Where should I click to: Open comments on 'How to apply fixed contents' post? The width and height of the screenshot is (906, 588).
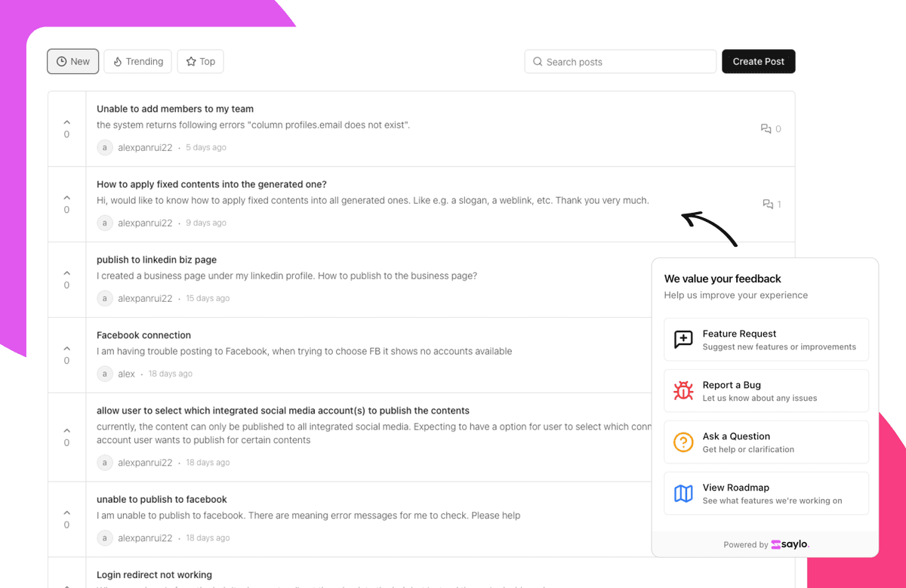click(x=766, y=204)
